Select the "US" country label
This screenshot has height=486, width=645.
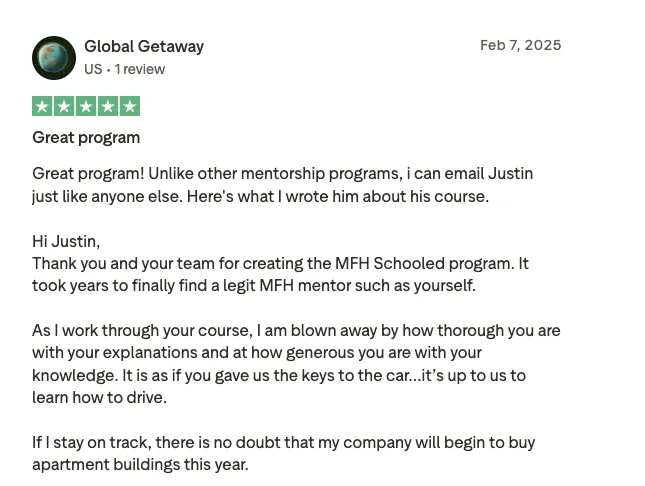pos(93,69)
